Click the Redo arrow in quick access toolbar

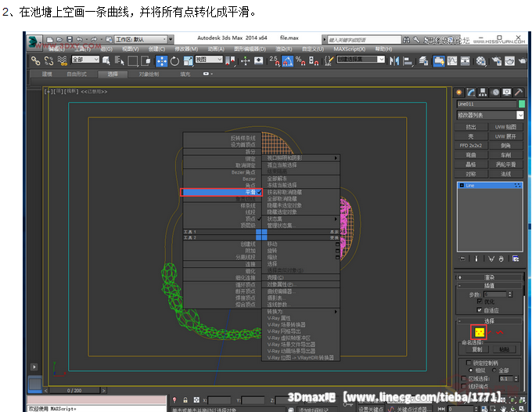point(94,39)
